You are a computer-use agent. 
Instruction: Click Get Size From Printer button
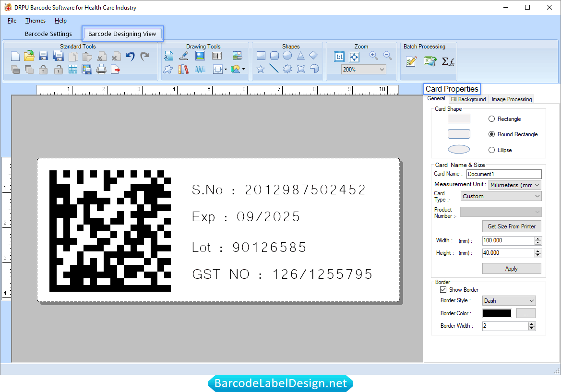tap(512, 226)
